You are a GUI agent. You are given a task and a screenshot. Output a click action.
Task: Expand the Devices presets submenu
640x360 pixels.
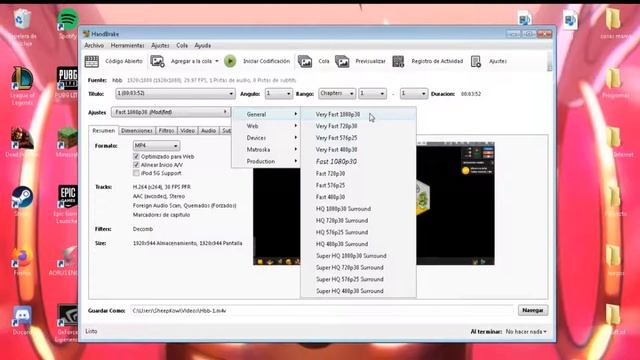click(x=266, y=138)
